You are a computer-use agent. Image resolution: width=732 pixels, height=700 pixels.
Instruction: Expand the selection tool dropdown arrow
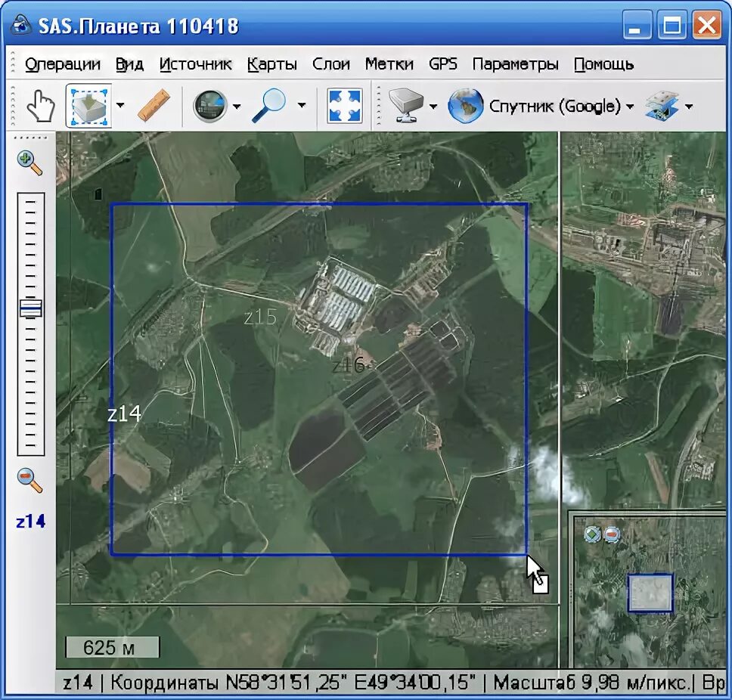point(120,106)
